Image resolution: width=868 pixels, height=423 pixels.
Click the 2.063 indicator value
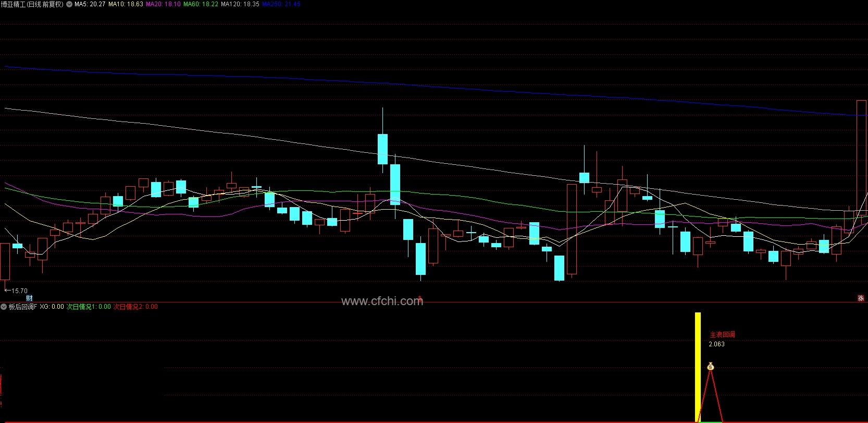point(716,344)
